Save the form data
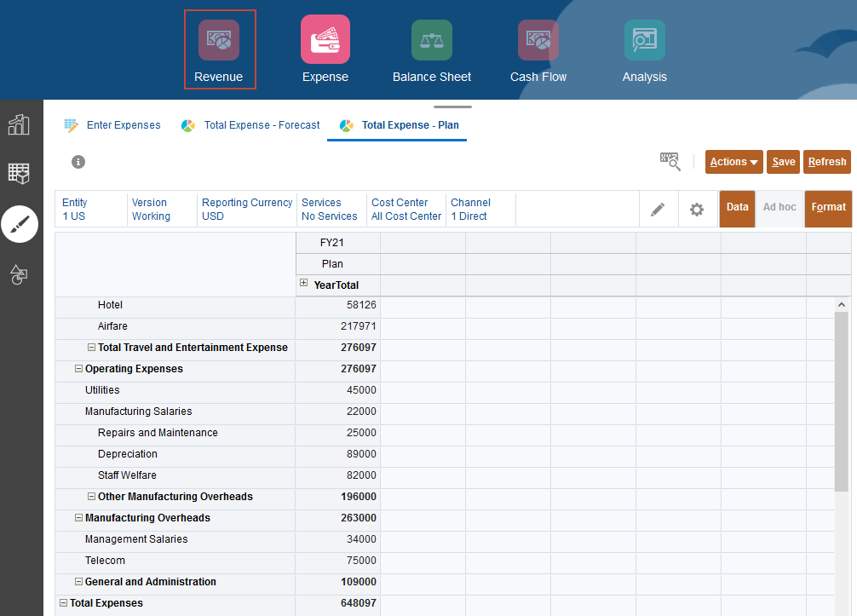This screenshot has height=616, width=857. coord(783,160)
